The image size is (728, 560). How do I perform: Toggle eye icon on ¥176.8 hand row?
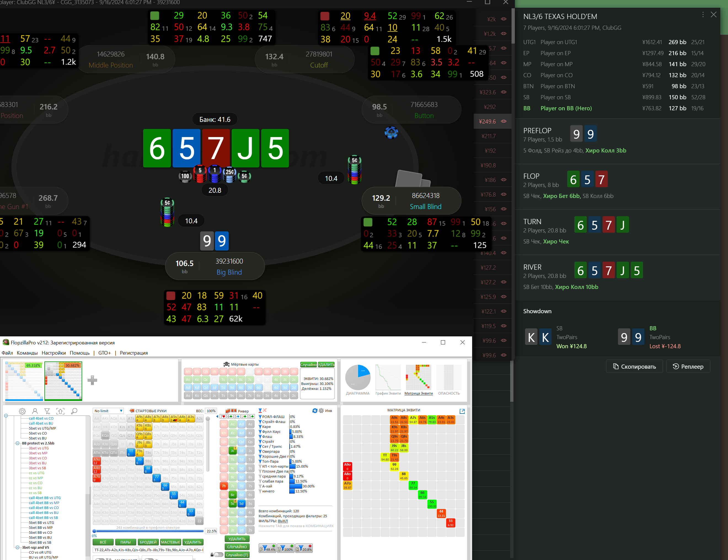point(504,194)
